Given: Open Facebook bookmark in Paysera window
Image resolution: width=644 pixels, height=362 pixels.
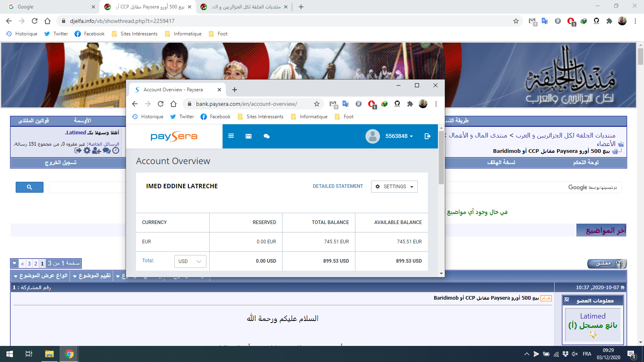Looking at the screenshot, I should 215,117.
